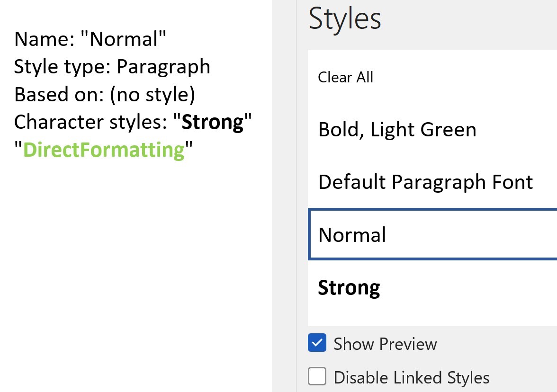Viewport: 557px width, 392px height.
Task: Click the words "Style type" in document
Action: [x=59, y=67]
